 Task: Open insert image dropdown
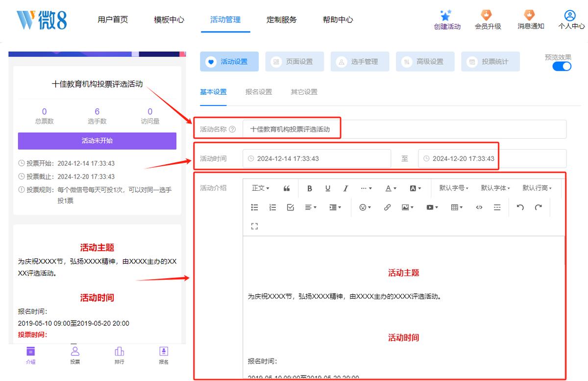click(x=408, y=207)
